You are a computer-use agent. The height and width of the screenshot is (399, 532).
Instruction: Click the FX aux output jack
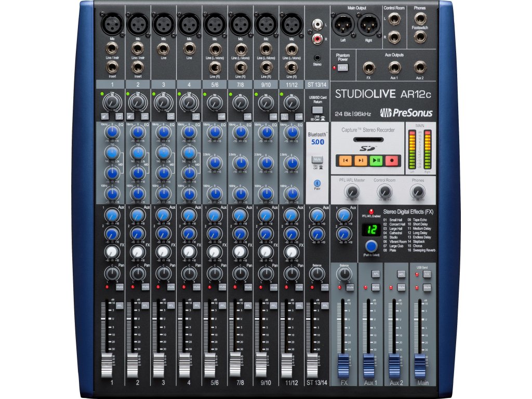(369, 68)
